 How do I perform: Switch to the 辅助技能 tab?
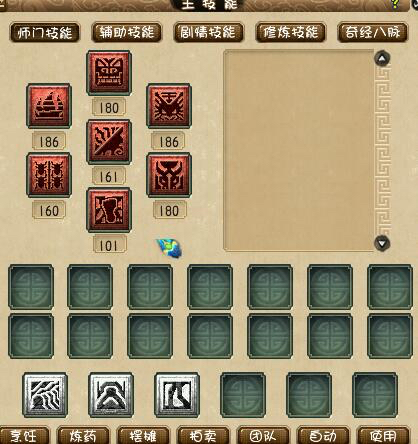pos(127,33)
